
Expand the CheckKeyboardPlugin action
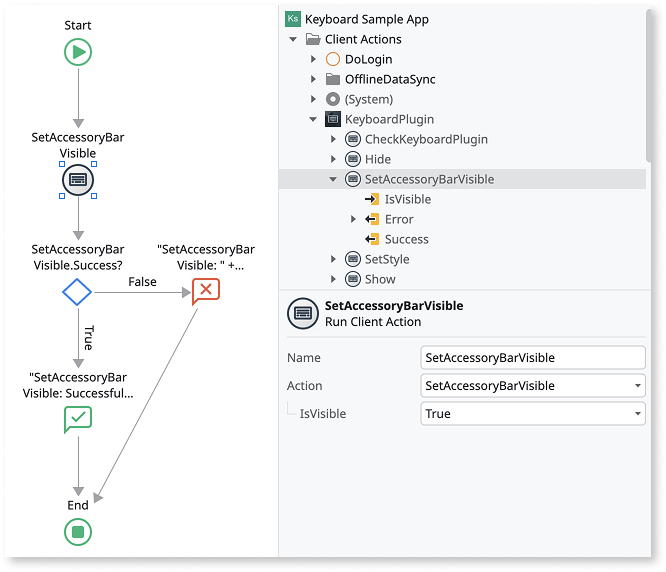[333, 139]
